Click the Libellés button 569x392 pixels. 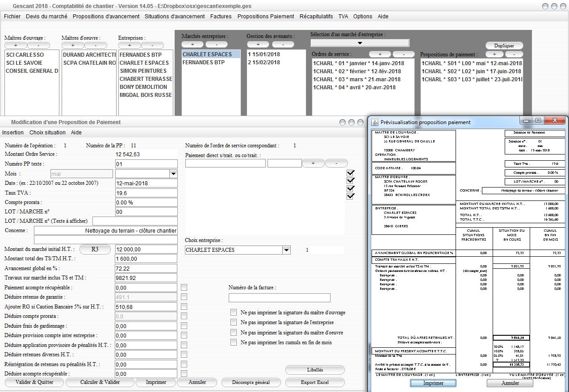(315, 370)
